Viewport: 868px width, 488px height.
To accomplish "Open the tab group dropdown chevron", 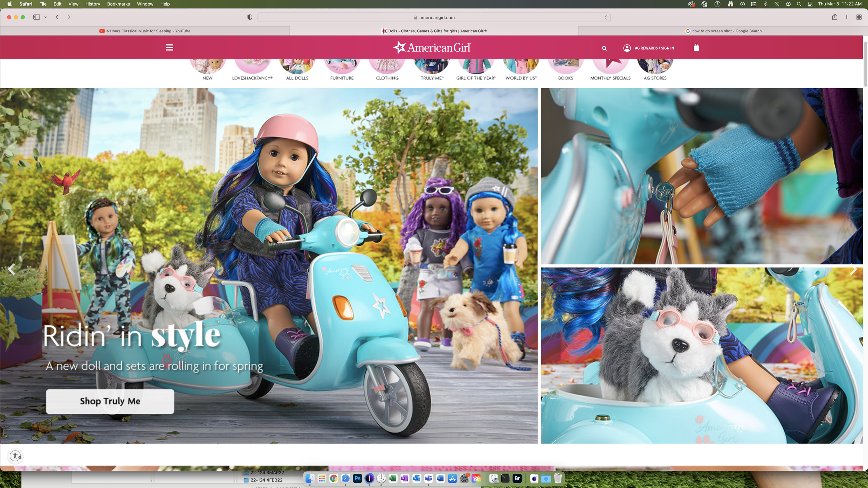I will tap(45, 17).
